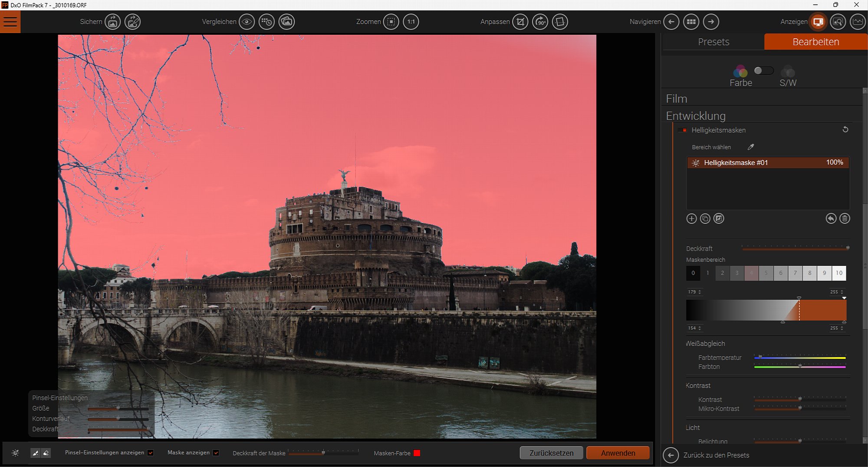This screenshot has width=868, height=467.
Task: Expand the Film section
Action: [x=677, y=99]
